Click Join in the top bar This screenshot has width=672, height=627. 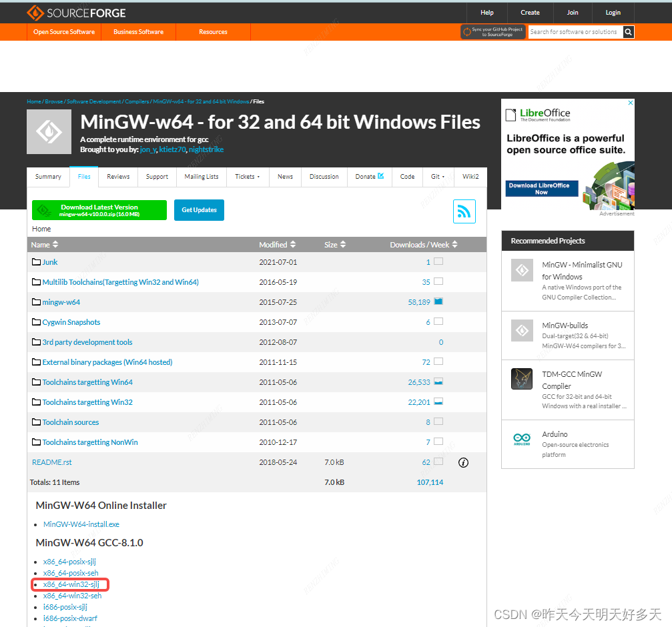pos(573,13)
